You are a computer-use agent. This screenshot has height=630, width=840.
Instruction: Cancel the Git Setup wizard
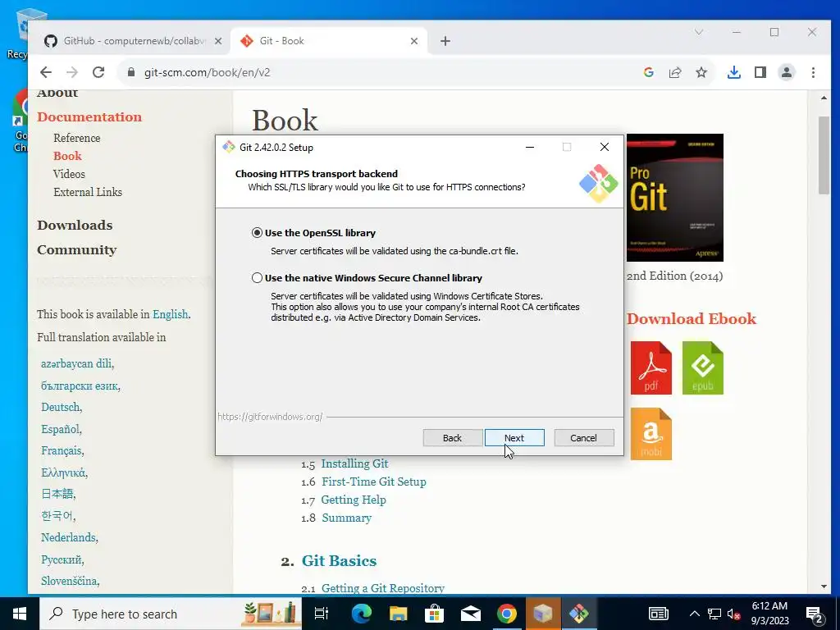(x=583, y=438)
